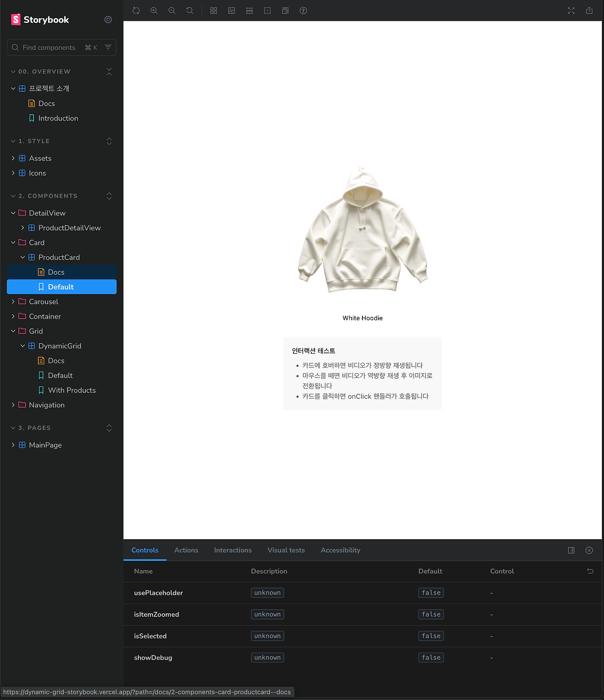Reset the preview zoom level
Viewport: 604px width, 700px height.
[x=189, y=10]
